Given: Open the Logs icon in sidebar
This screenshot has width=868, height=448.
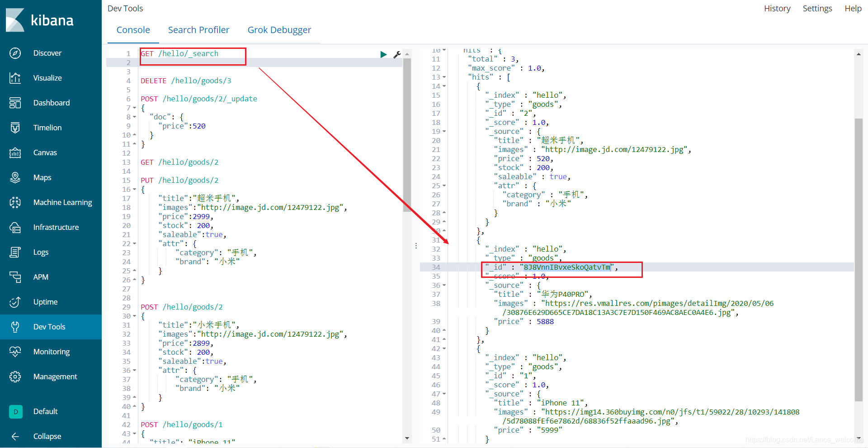Looking at the screenshot, I should (15, 252).
